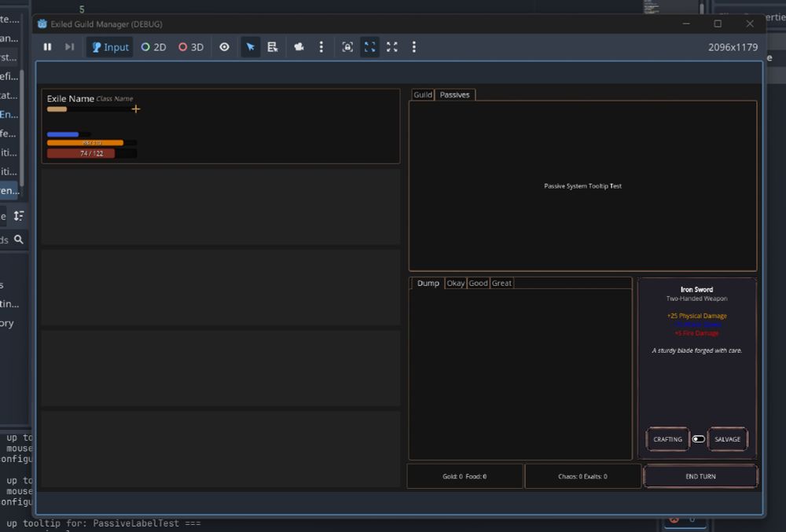Click the Exile Name label
This screenshot has width=786, height=532.
[x=70, y=99]
